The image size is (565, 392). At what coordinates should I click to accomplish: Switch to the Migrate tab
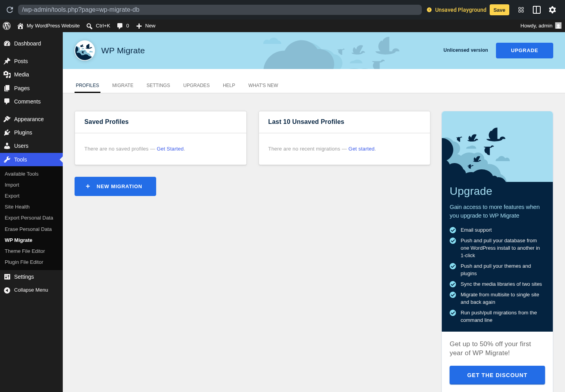pyautogui.click(x=123, y=85)
